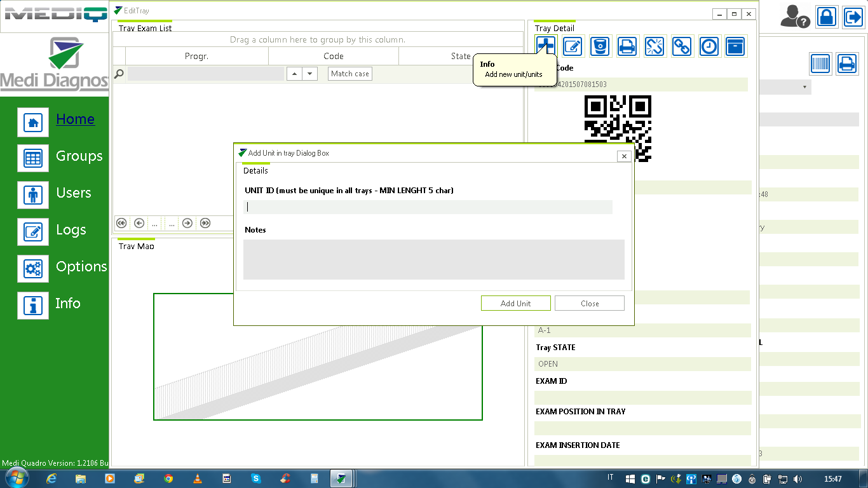Screen dimensions: 868x488
Task: Open Skype from taskbar
Action: [256, 478]
